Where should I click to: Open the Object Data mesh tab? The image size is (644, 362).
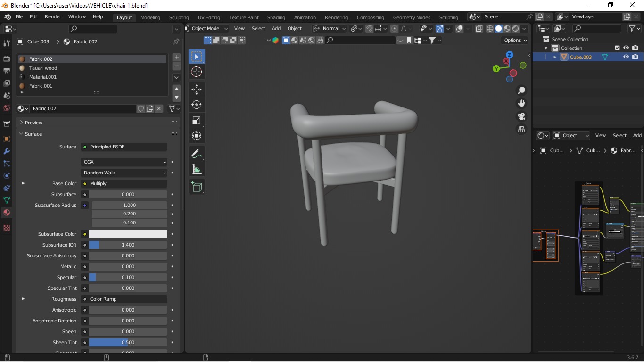pyautogui.click(x=7, y=200)
